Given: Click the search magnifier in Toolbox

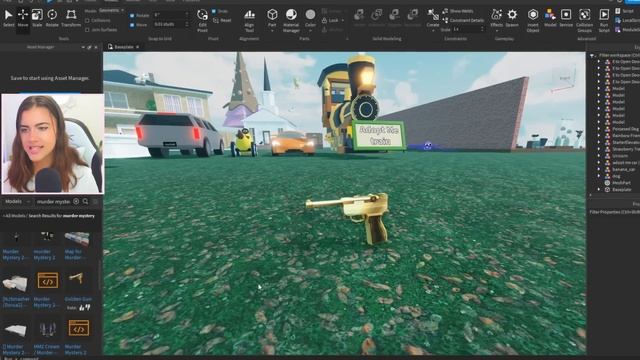Looking at the screenshot, I should 85,201.
